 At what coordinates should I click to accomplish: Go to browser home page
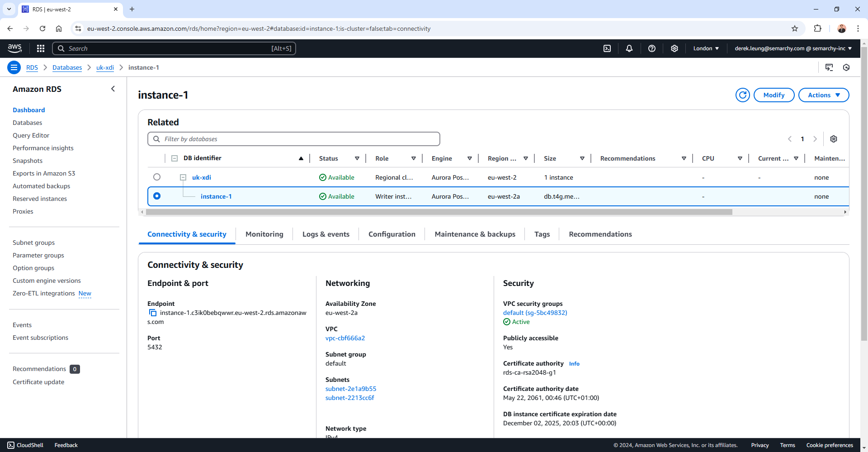(x=59, y=29)
